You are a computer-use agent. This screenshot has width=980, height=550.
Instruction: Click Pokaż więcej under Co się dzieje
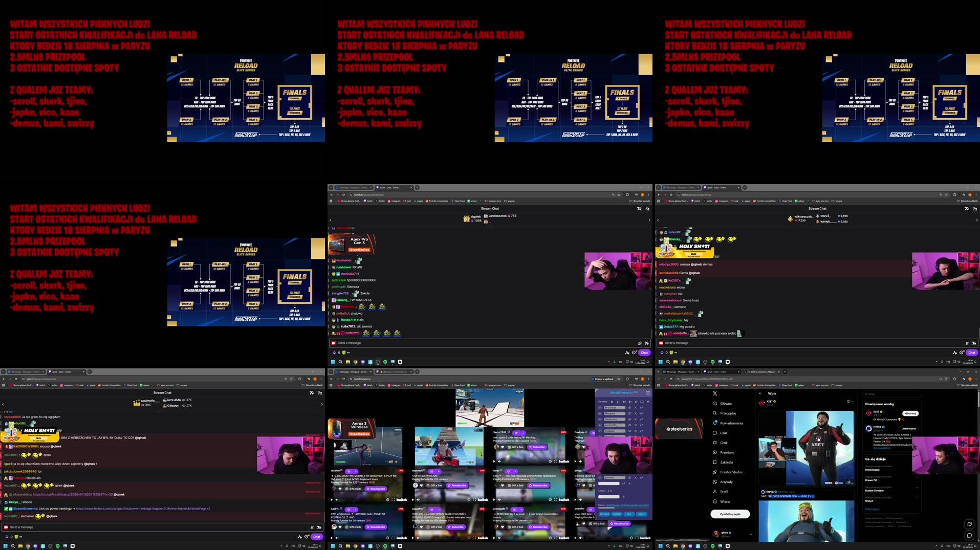pos(872,509)
